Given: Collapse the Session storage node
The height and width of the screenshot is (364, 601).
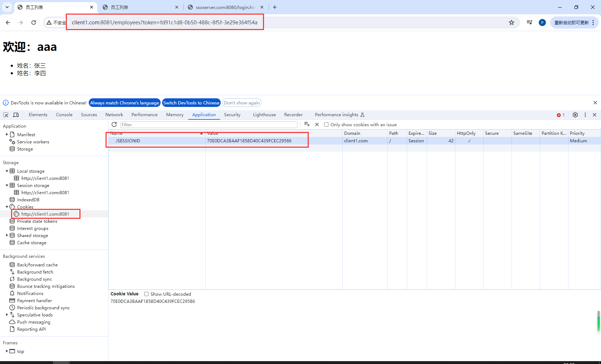Looking at the screenshot, I should pyautogui.click(x=7, y=185).
